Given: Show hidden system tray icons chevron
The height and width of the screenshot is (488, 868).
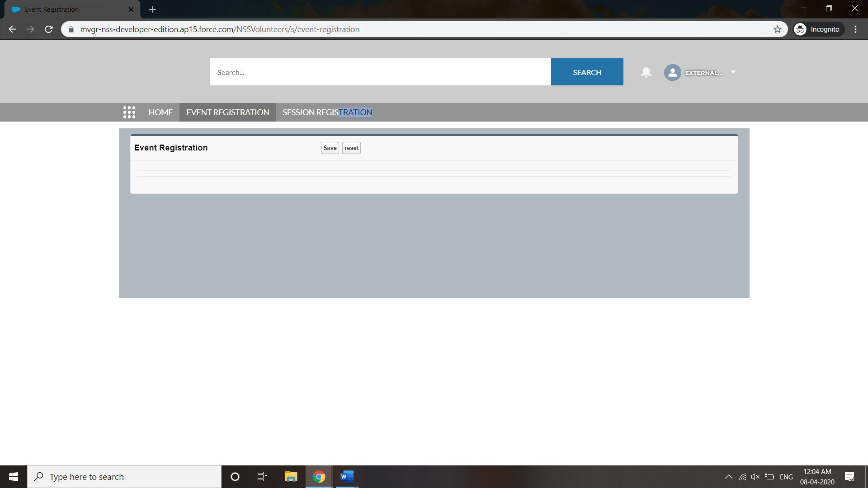Looking at the screenshot, I should tap(728, 477).
